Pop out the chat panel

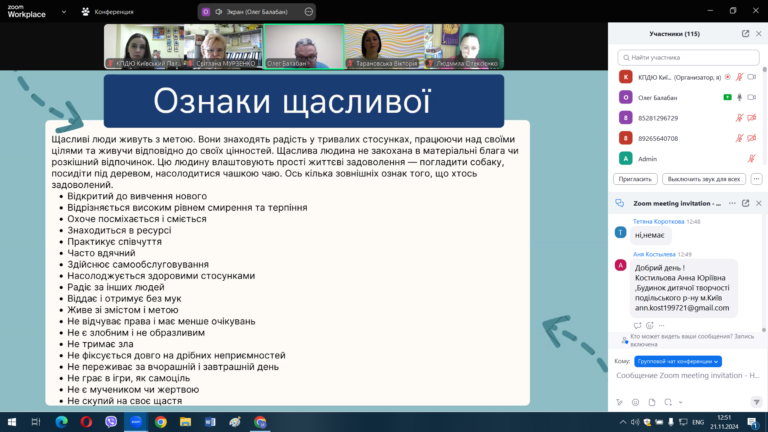click(x=745, y=202)
